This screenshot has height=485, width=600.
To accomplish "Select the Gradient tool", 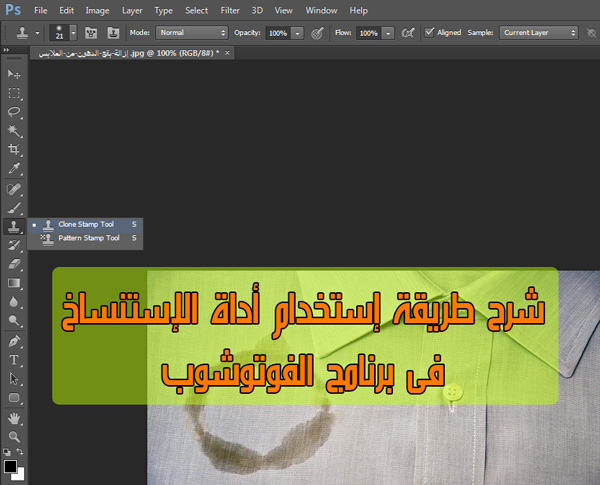I will pyautogui.click(x=14, y=283).
